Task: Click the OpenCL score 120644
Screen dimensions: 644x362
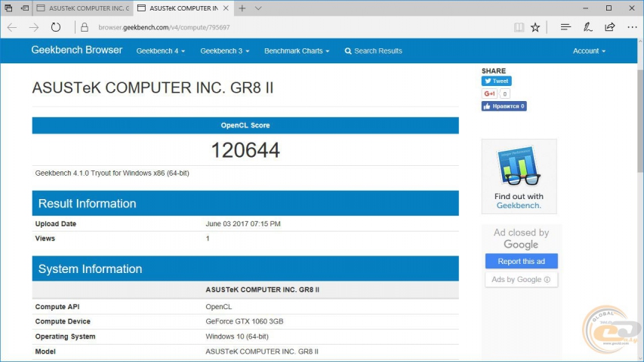Action: tap(245, 150)
